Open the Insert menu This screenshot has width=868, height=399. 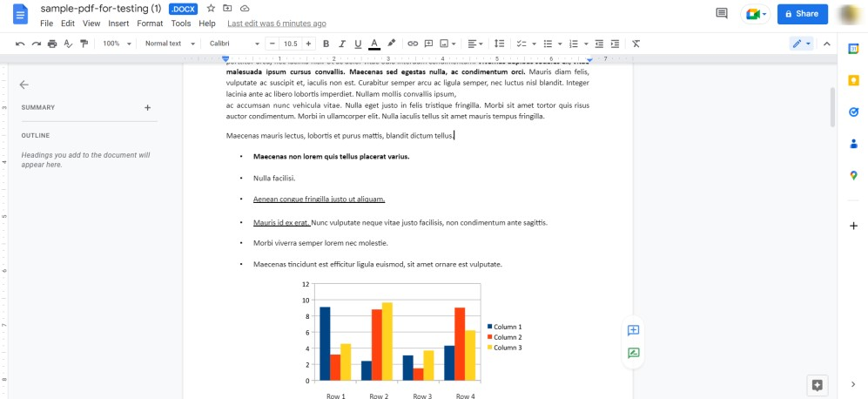click(118, 24)
